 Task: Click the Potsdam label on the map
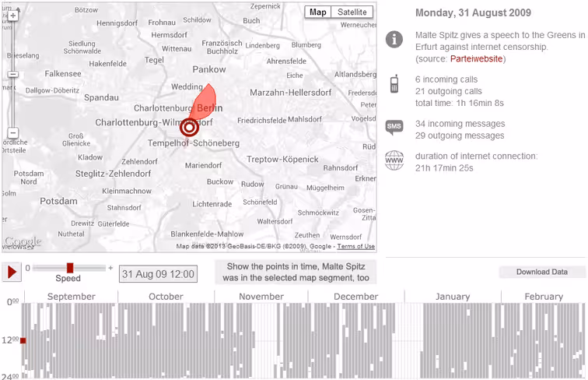[x=58, y=201]
